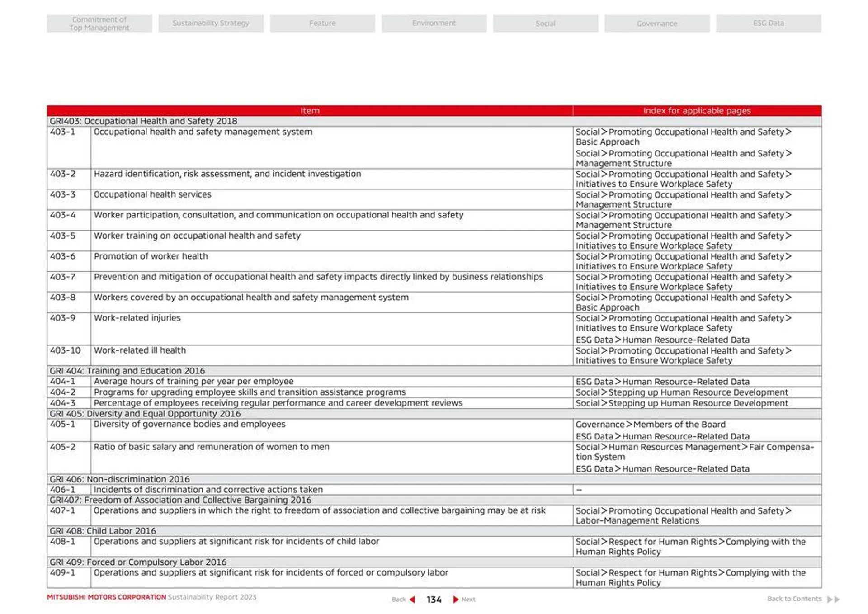The height and width of the screenshot is (614, 868).
Task: Open Human Resources Management>Fair Compensation System link
Action: pos(694,452)
